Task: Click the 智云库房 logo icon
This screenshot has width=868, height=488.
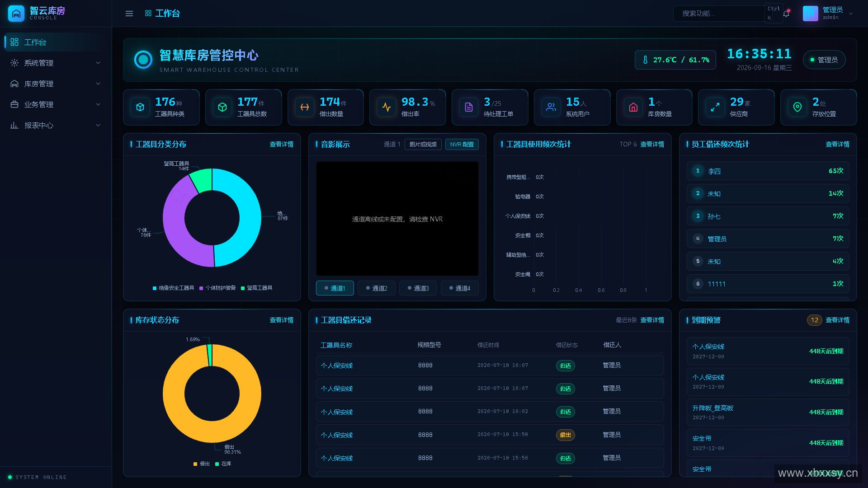Action: click(16, 14)
